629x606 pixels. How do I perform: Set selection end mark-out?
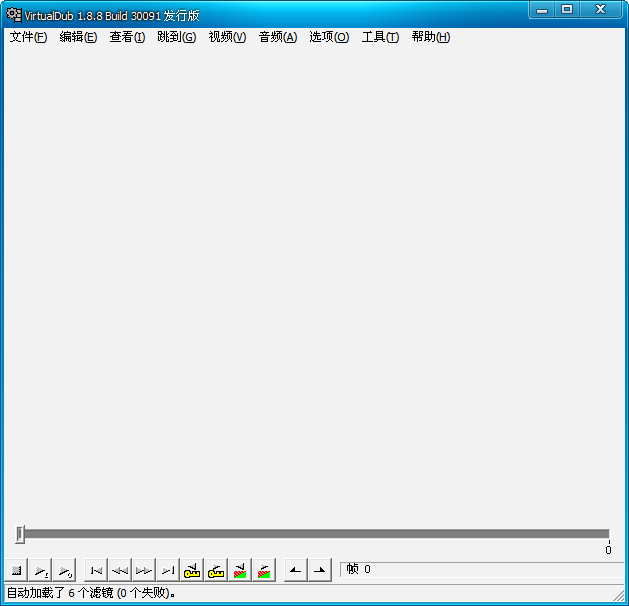point(319,571)
